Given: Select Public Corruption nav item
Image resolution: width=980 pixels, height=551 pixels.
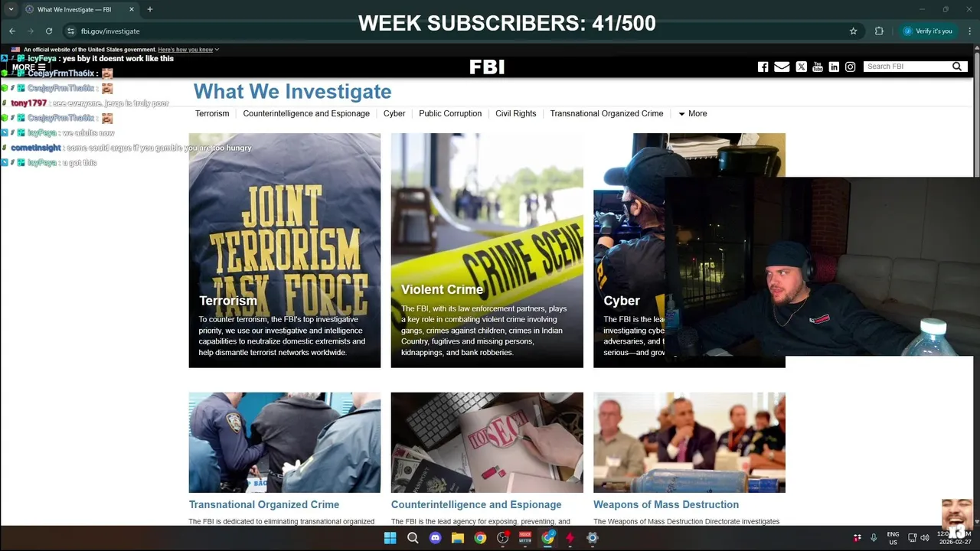Looking at the screenshot, I should (x=450, y=113).
